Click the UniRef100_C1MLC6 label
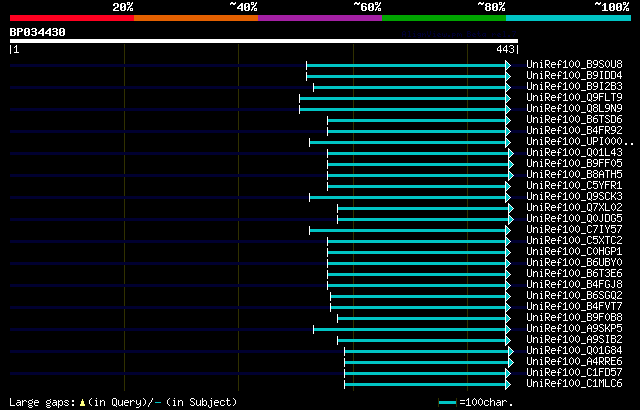Viewport: 640px width, 410px height. [x=574, y=384]
